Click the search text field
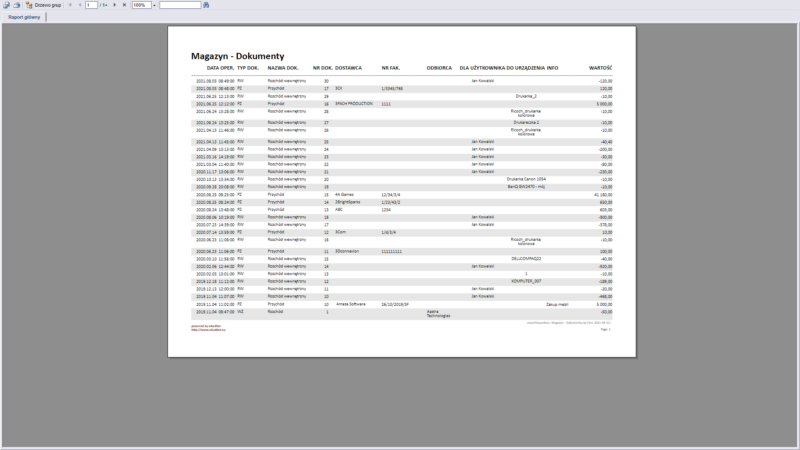 (x=180, y=5)
